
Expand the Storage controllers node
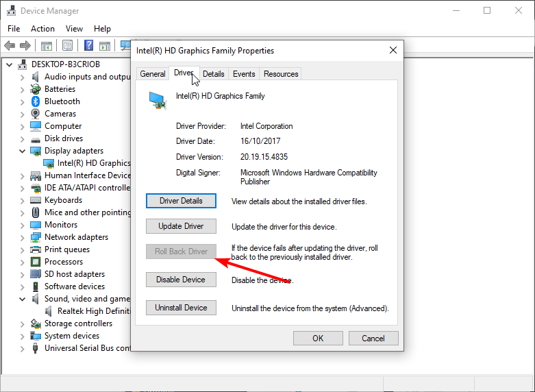[22, 324]
